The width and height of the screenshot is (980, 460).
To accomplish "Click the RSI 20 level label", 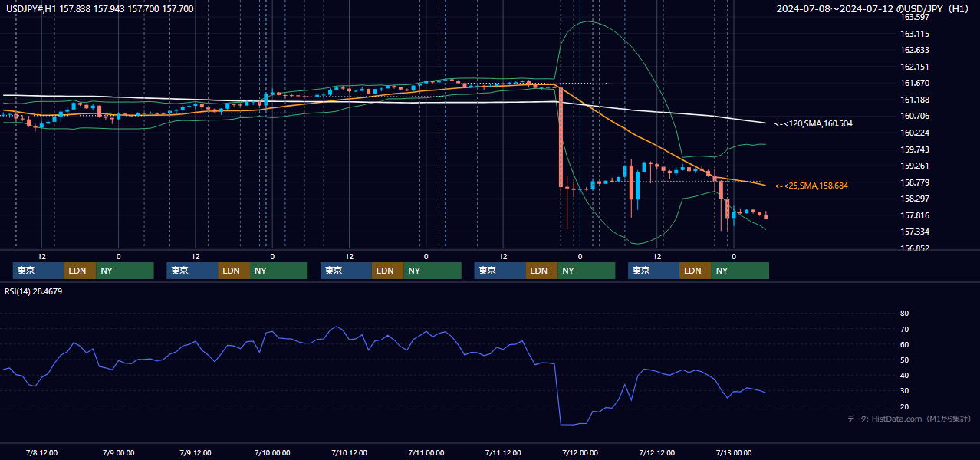I will coord(904,406).
